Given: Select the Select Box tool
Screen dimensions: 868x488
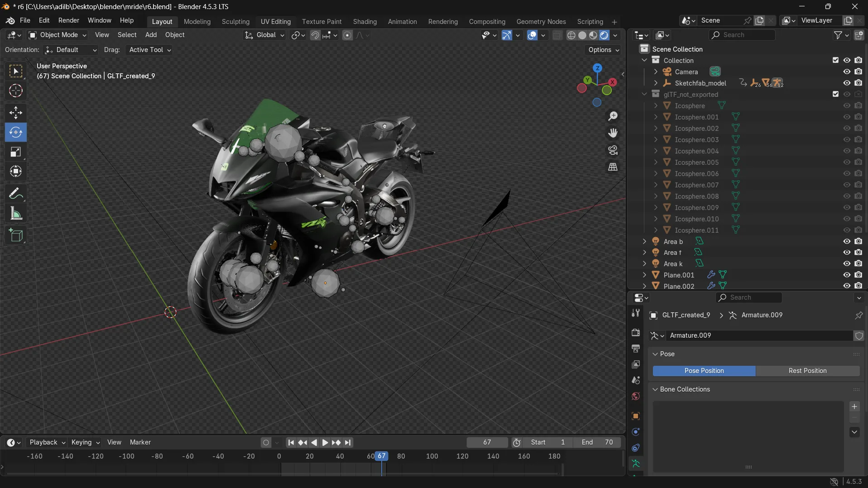Looking at the screenshot, I should click(x=16, y=71).
